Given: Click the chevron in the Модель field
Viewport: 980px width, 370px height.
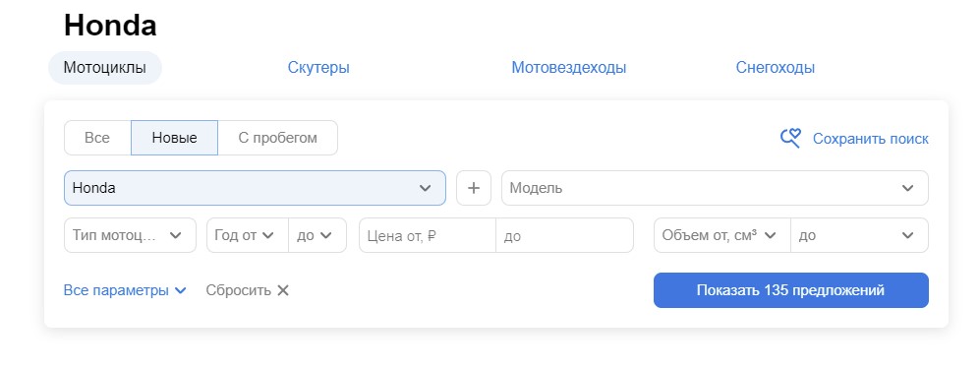Looking at the screenshot, I should pyautogui.click(x=907, y=188).
